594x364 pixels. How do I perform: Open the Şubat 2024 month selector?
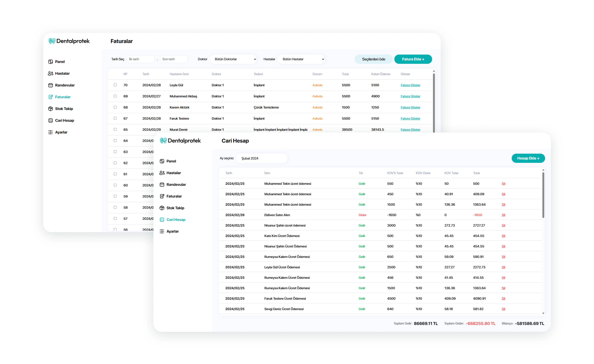click(262, 158)
